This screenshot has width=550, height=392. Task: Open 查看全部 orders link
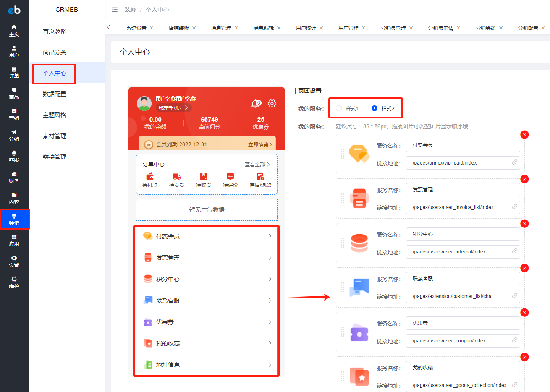click(257, 164)
